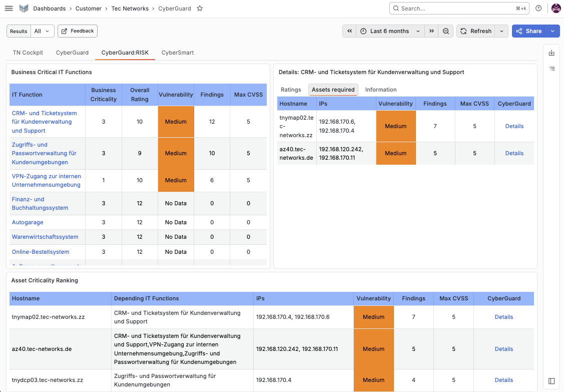Viewport: 564px width, 392px height.
Task: Star the CyberGuard dashboard as favorite
Action: click(x=200, y=9)
